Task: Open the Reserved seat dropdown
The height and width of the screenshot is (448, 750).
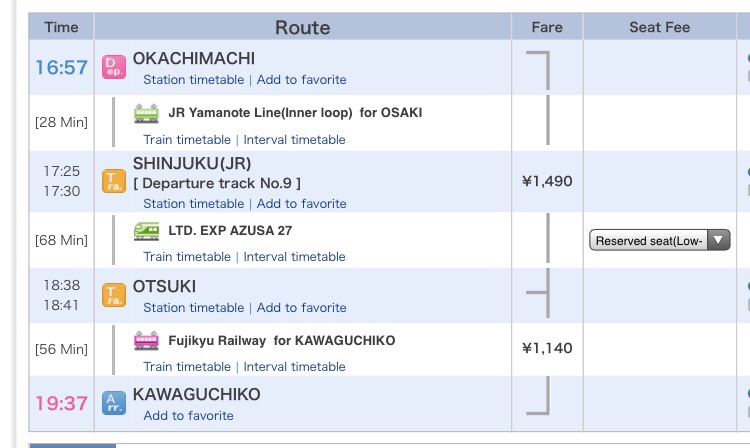Action: (x=660, y=240)
